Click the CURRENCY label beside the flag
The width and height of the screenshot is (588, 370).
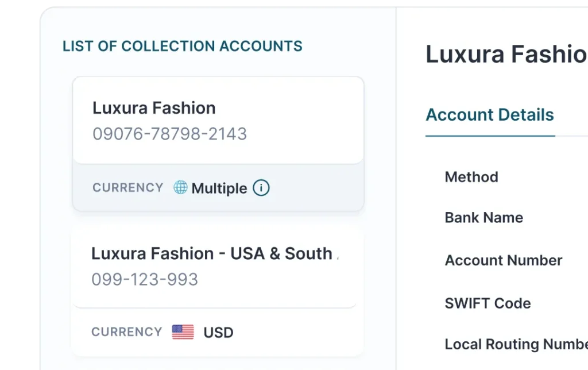click(126, 332)
